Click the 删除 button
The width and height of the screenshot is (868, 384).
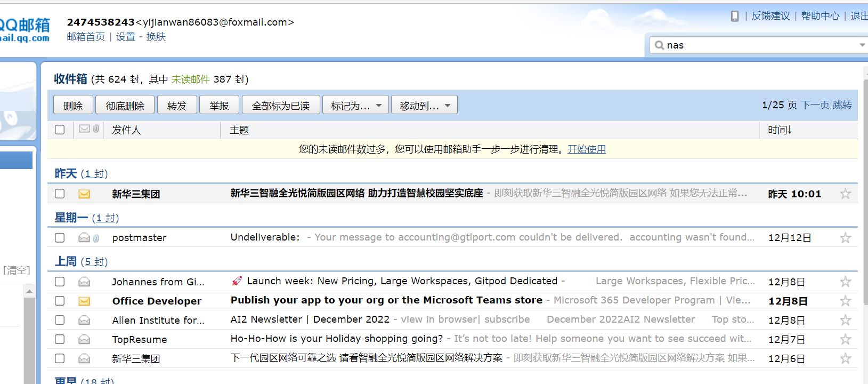(73, 105)
